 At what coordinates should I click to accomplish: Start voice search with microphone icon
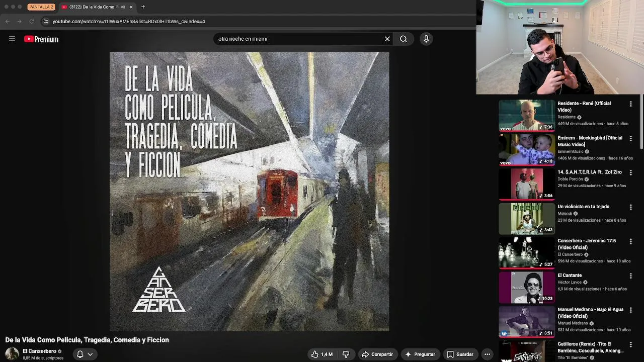click(x=426, y=39)
